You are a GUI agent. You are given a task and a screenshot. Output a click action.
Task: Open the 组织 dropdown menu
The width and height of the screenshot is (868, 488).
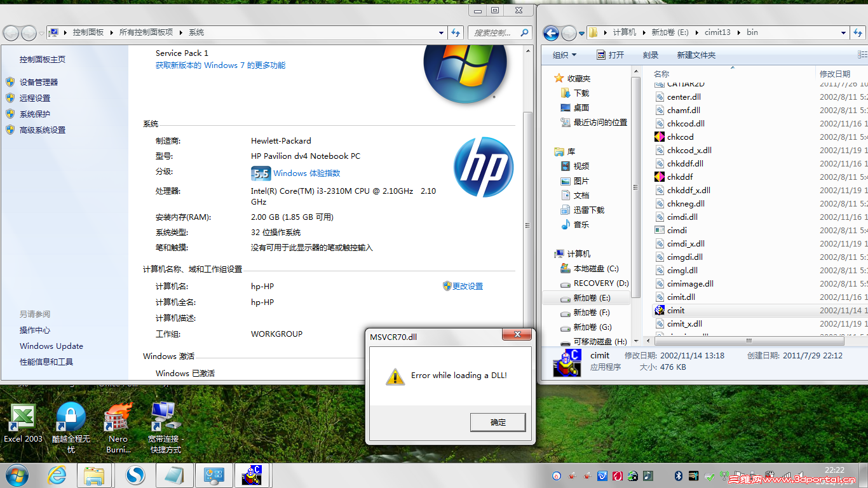click(x=565, y=55)
